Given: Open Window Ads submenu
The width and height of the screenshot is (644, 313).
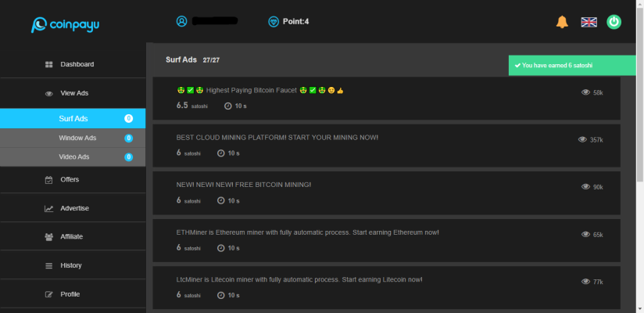Looking at the screenshot, I should 73,138.
